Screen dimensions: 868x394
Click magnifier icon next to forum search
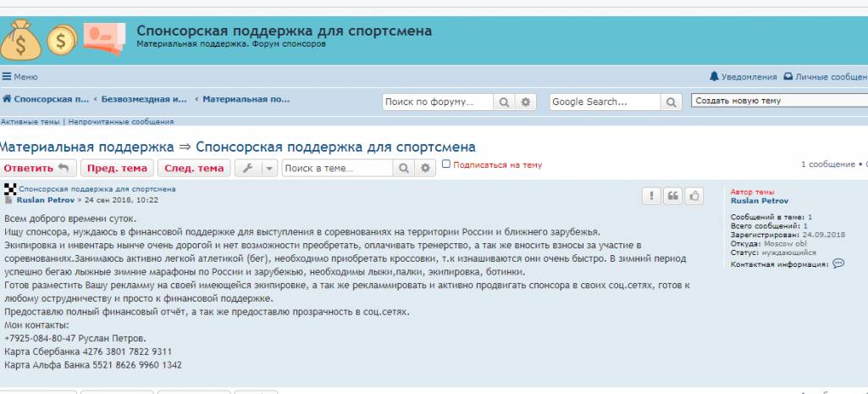[504, 102]
